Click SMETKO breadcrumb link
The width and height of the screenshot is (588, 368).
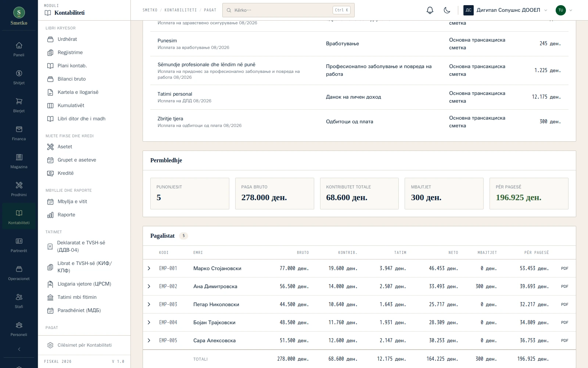click(150, 10)
